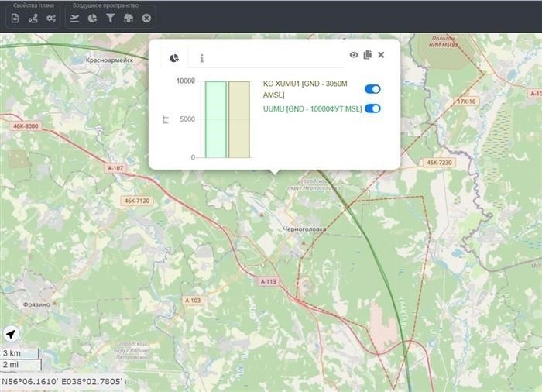Click the mint green altitude bar
Viewport: 542px width, 392px height.
[216, 120]
